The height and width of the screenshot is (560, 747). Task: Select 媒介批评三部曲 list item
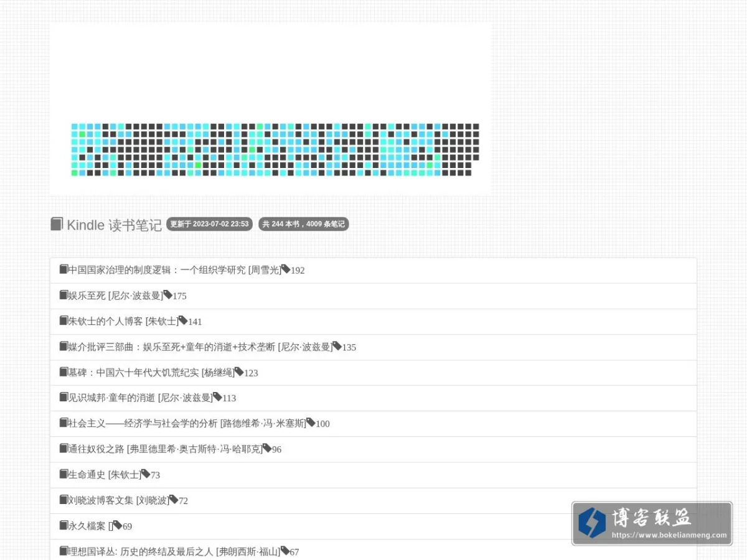pyautogui.click(x=374, y=347)
